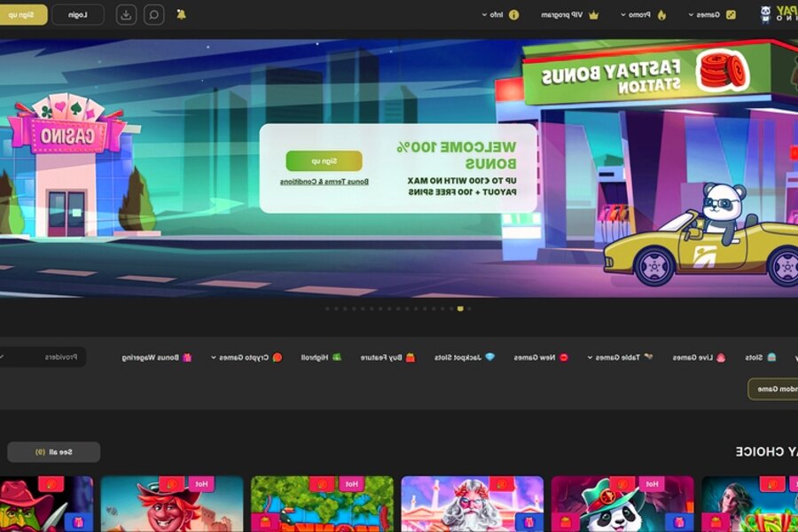The image size is (798, 532).
Task: Expand the Table Games dropdown
Action: (620, 357)
